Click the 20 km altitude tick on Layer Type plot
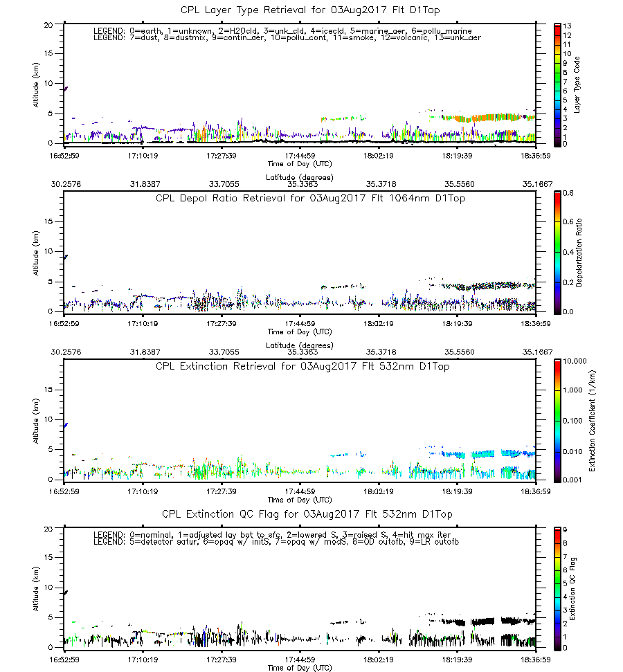The height and width of the screenshot is (672, 623). click(x=48, y=25)
